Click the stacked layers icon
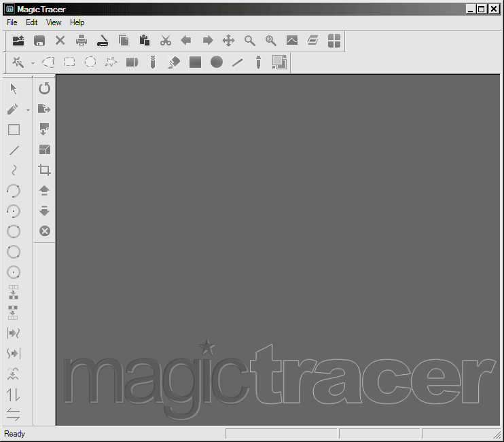Screen dimensions: 504x442 pyautogui.click(x=312, y=41)
